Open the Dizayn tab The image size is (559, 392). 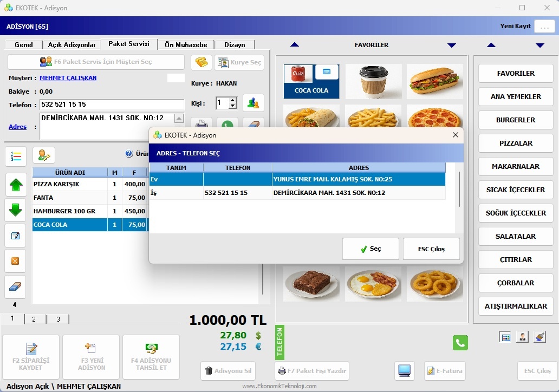coord(235,44)
